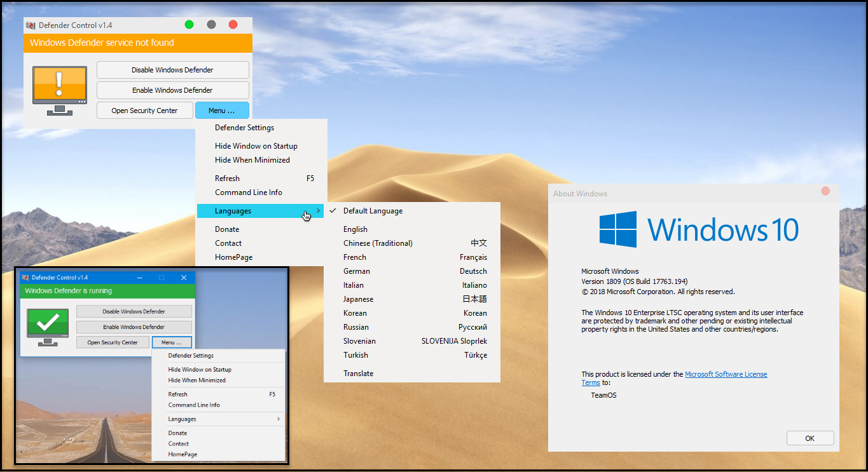
Task: Open Security Center in inset window
Action: point(113,342)
